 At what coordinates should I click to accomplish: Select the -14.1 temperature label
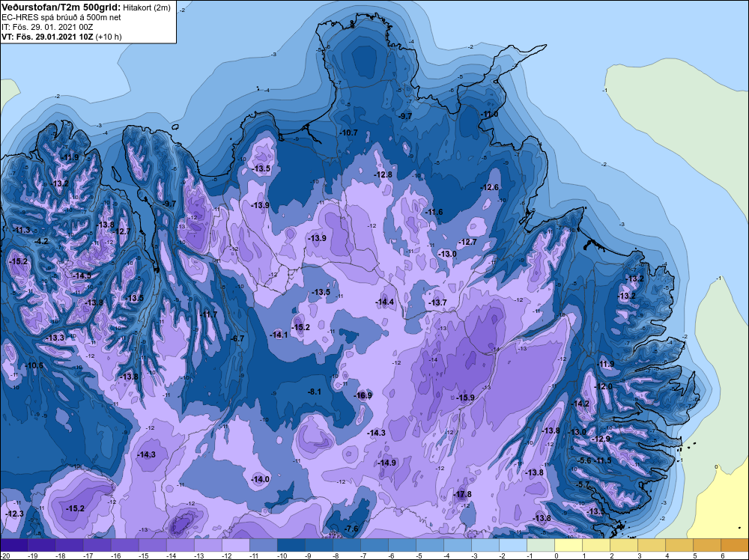click(279, 335)
